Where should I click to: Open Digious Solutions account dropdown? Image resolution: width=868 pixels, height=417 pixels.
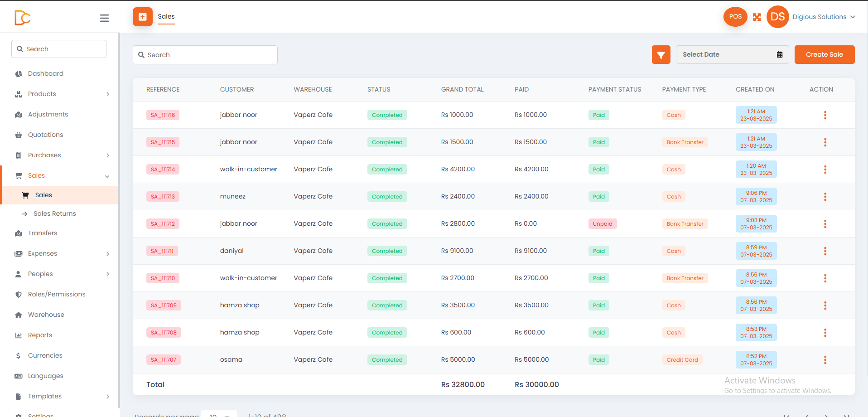click(x=824, y=17)
